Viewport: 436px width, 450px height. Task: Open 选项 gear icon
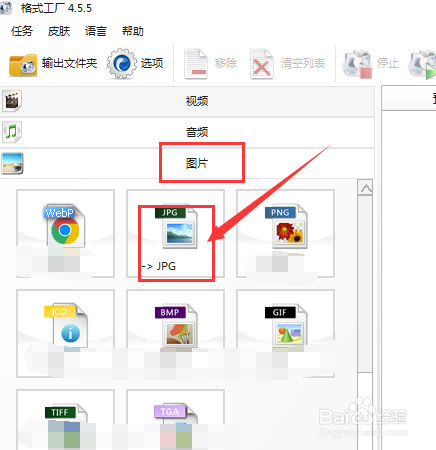[x=122, y=63]
